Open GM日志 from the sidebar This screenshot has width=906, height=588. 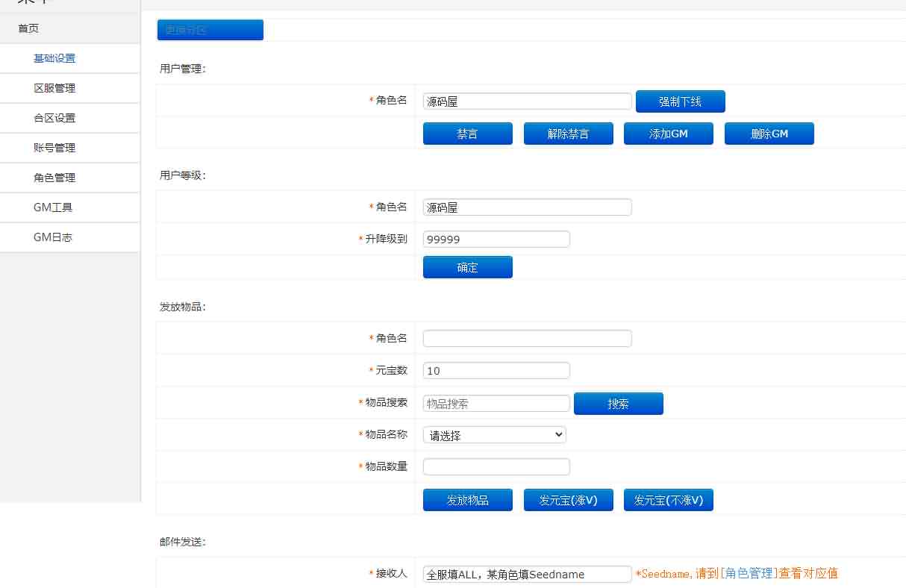[x=52, y=237]
